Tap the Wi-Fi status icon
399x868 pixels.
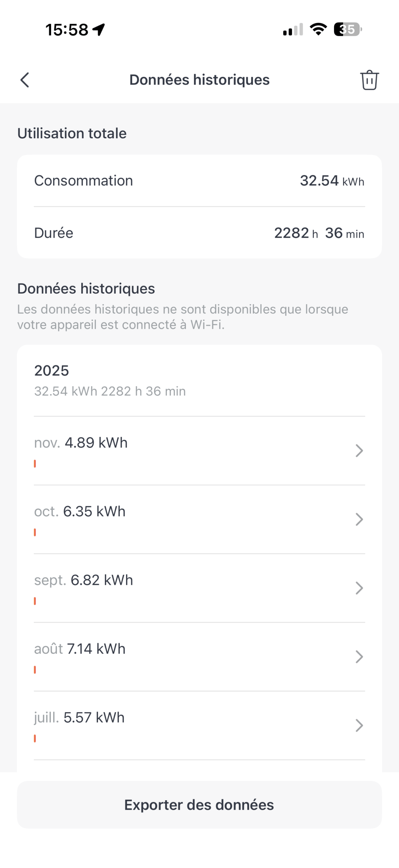point(318,29)
